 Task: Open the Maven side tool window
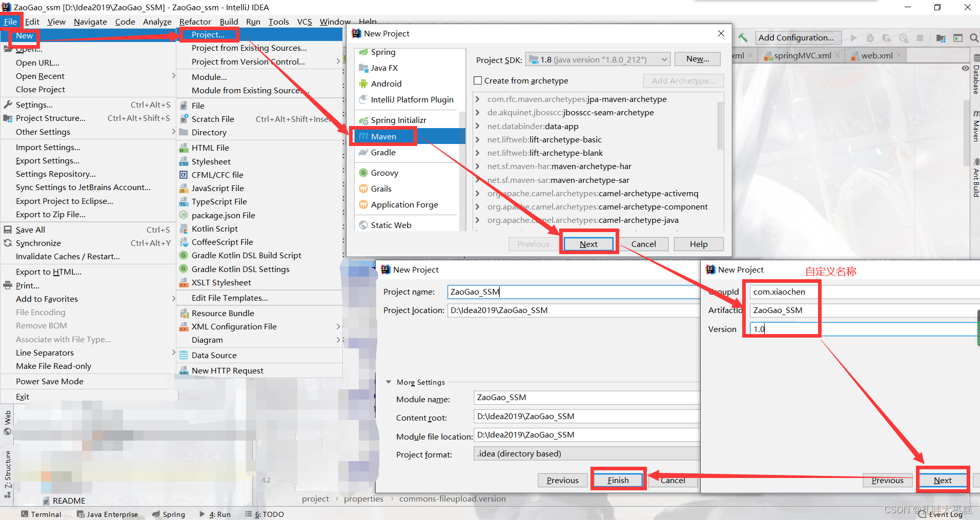pos(975,126)
